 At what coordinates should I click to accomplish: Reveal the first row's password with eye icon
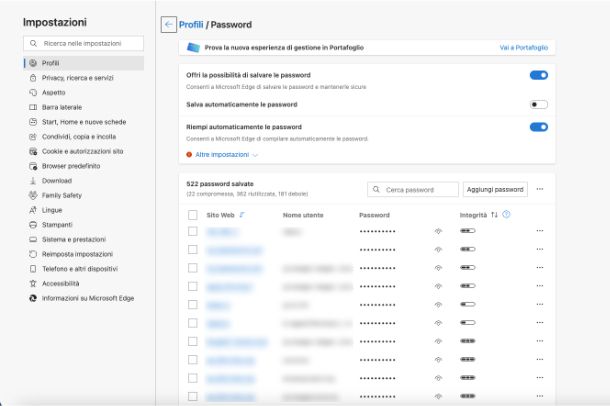[x=438, y=231]
